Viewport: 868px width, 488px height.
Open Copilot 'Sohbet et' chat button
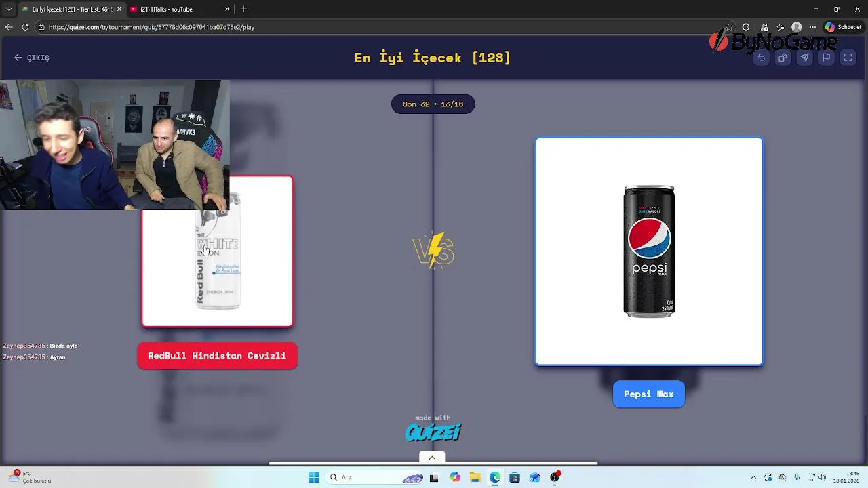point(843,27)
